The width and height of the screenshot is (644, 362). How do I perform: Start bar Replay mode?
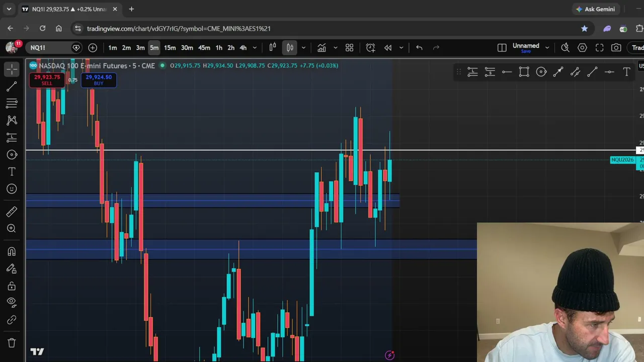point(388,48)
